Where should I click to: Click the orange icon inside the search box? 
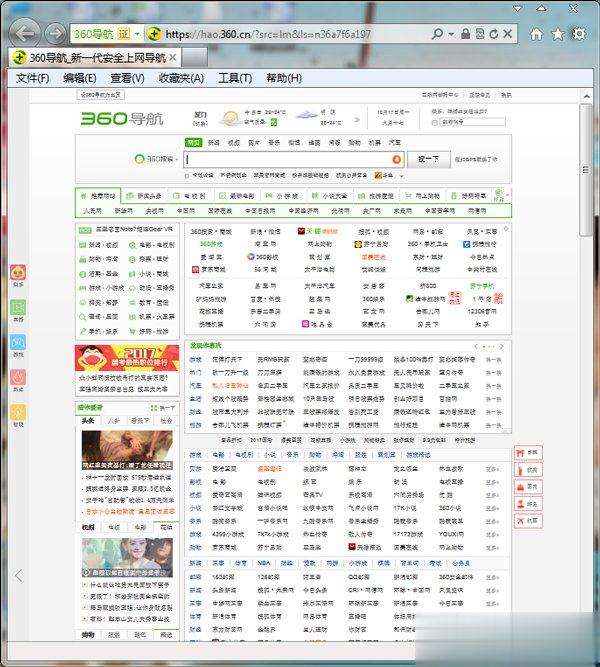tap(396, 159)
